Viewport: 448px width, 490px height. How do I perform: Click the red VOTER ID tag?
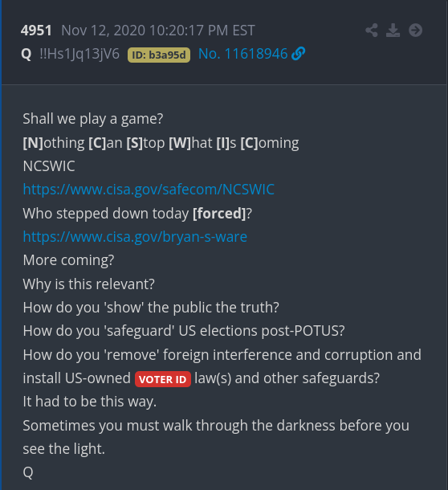point(163,379)
